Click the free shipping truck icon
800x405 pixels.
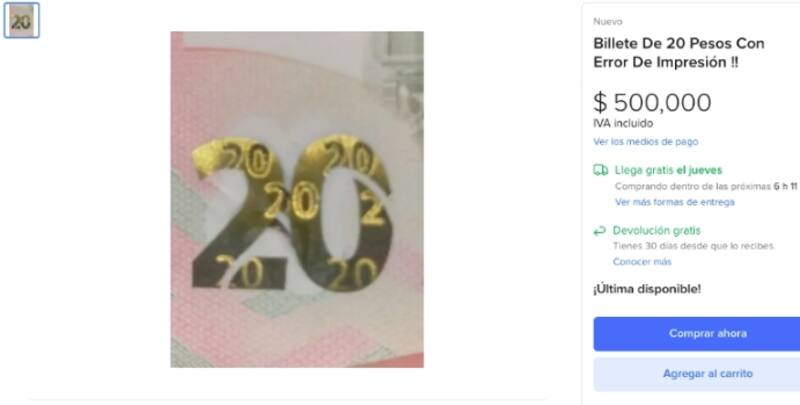(601, 170)
